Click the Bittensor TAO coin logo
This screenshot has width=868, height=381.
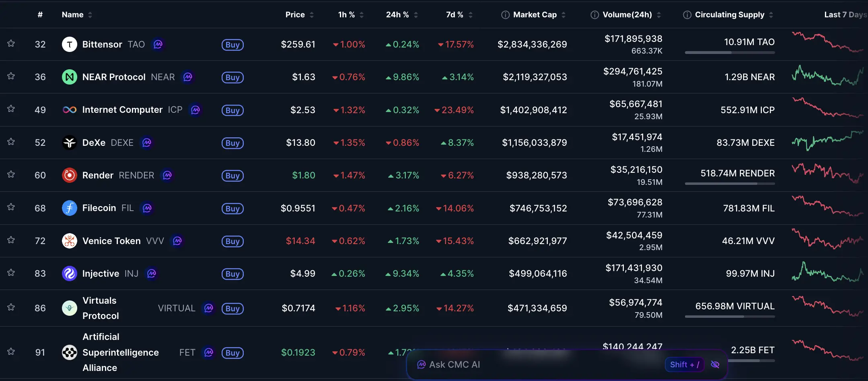(x=70, y=44)
